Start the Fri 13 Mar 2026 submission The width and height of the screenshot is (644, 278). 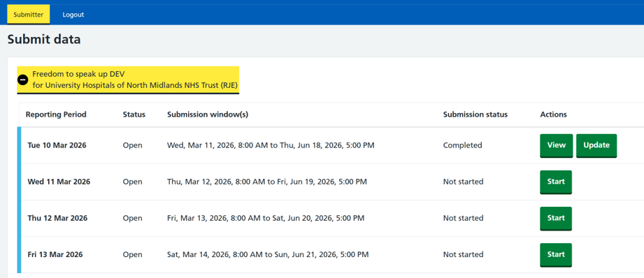pos(556,255)
